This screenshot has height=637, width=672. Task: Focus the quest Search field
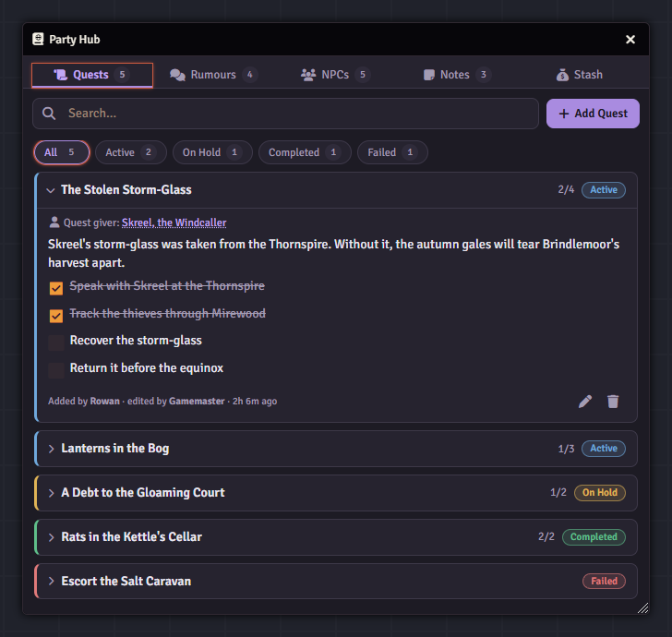[x=285, y=114]
